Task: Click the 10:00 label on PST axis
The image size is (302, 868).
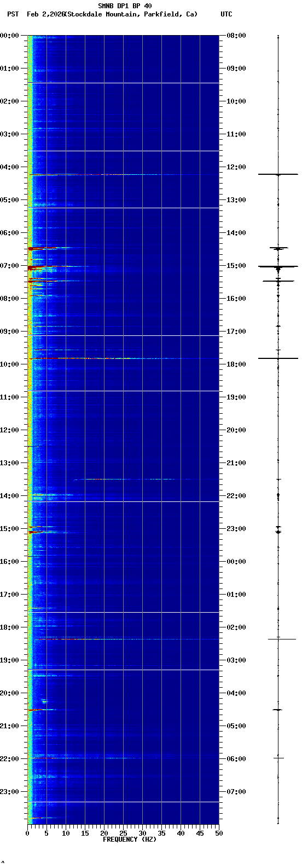Action: pos(9,364)
